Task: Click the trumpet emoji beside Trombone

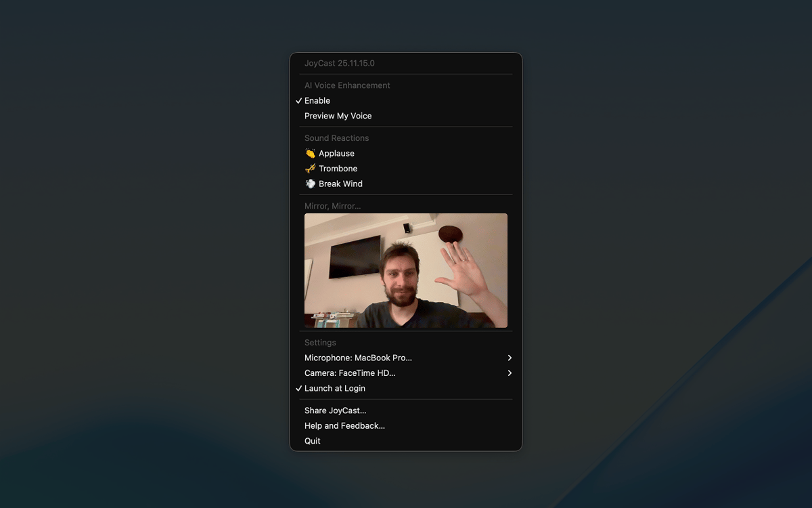Action: [310, 169]
